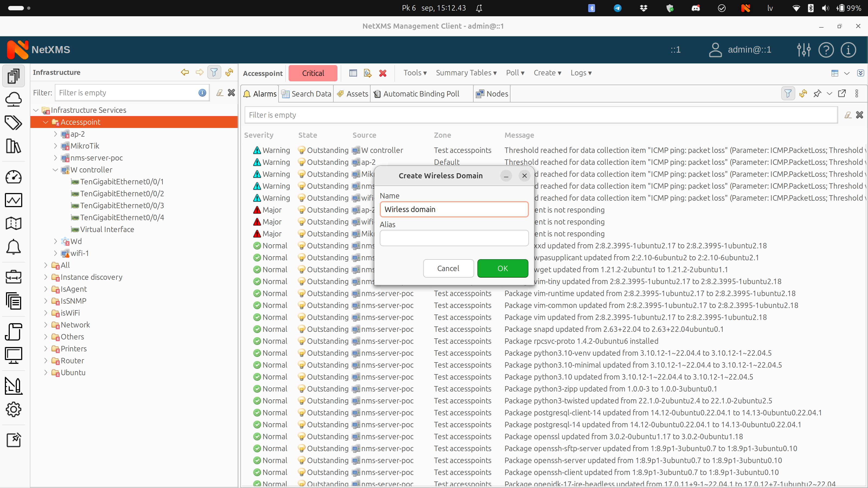Collapse the W controller tree node

click(x=56, y=170)
